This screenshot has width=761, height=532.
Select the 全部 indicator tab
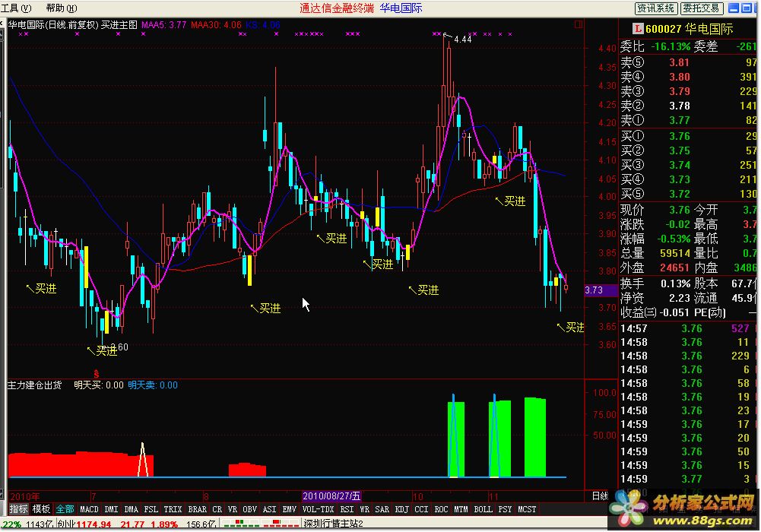click(x=65, y=508)
